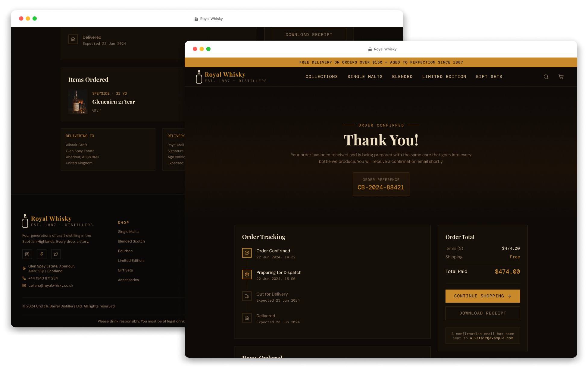Open the Blended navigation item

pyautogui.click(x=402, y=77)
